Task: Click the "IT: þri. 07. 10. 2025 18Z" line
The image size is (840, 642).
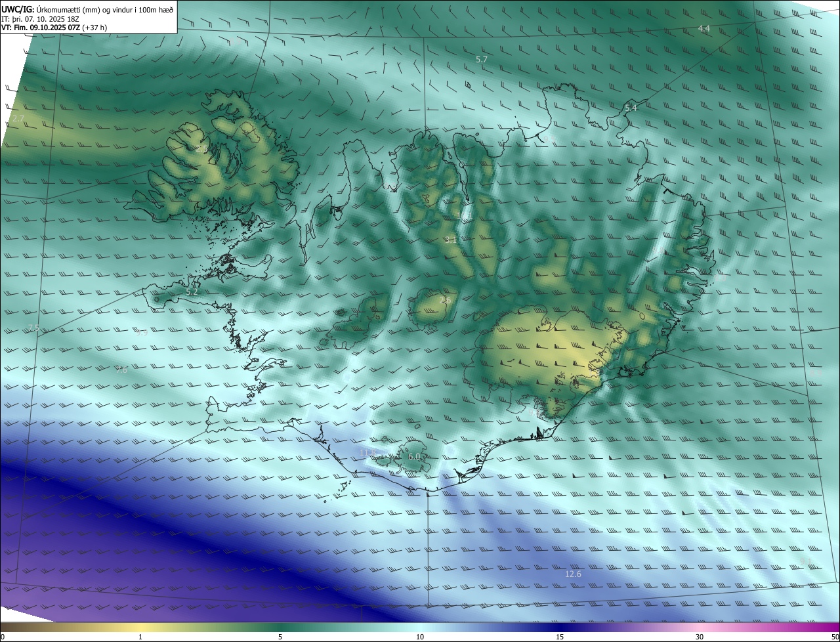Action: (41, 18)
